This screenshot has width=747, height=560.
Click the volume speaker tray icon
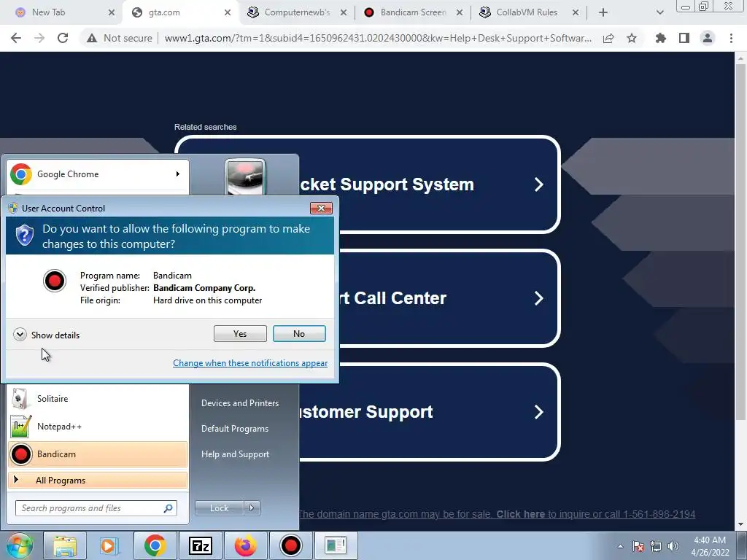673,546
